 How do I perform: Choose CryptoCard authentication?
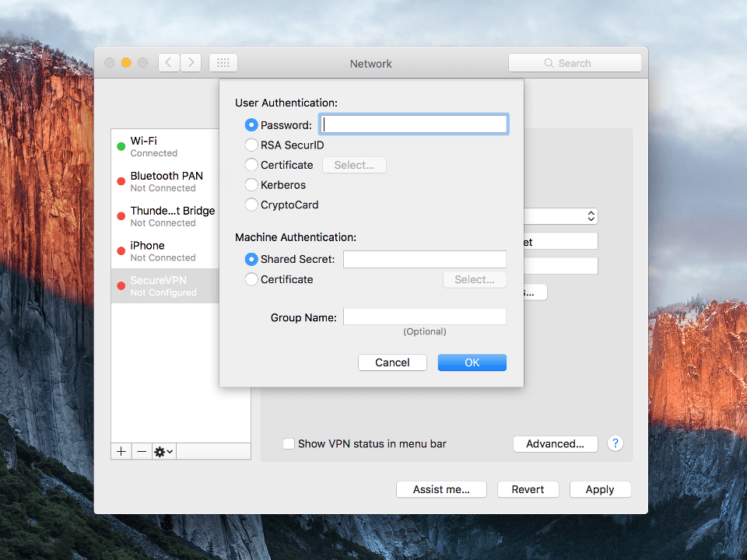pyautogui.click(x=252, y=205)
